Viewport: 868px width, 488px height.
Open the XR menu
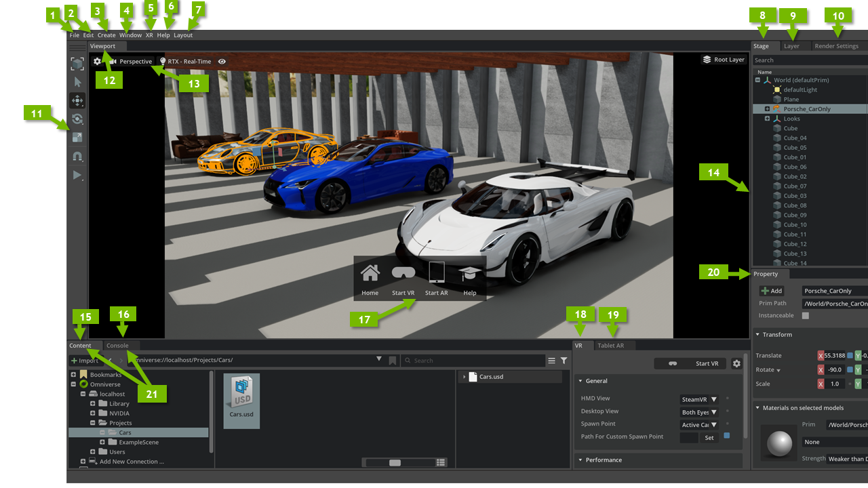click(x=149, y=35)
